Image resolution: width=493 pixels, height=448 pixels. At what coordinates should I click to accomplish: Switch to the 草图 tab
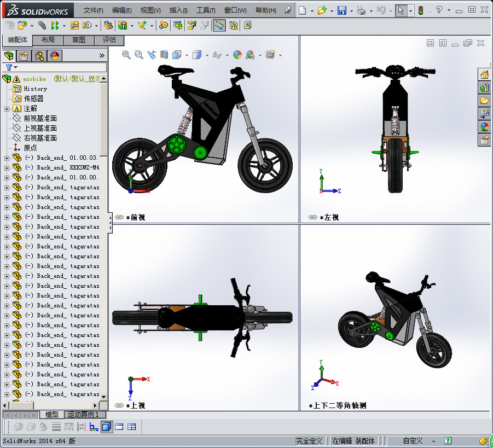pyautogui.click(x=79, y=40)
